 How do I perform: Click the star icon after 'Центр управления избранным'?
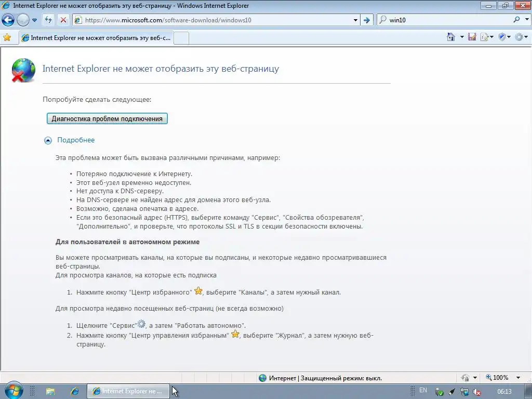(235, 334)
